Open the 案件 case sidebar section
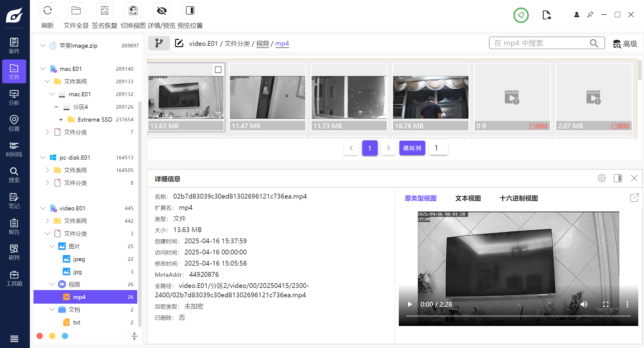Image resolution: width=644 pixels, height=348 pixels. pos(14,46)
